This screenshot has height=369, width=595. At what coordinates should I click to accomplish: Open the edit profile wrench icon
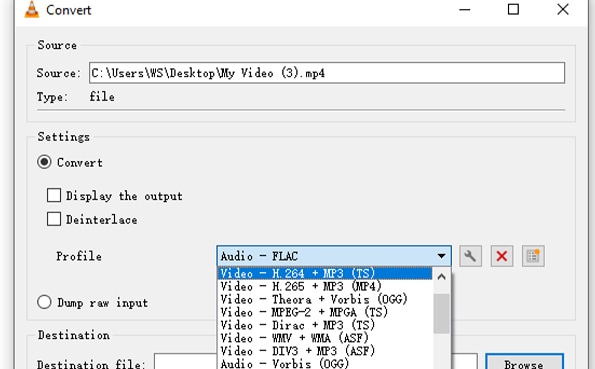click(x=470, y=256)
